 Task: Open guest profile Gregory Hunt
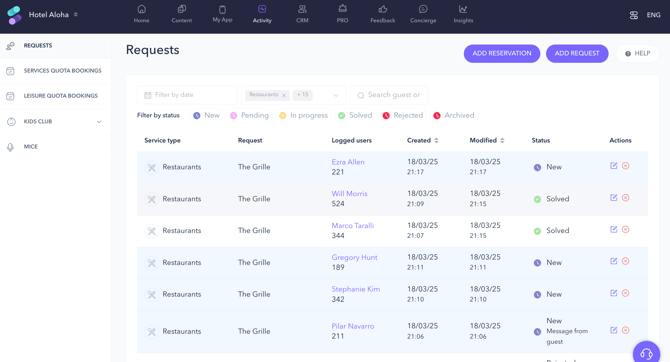point(354,257)
